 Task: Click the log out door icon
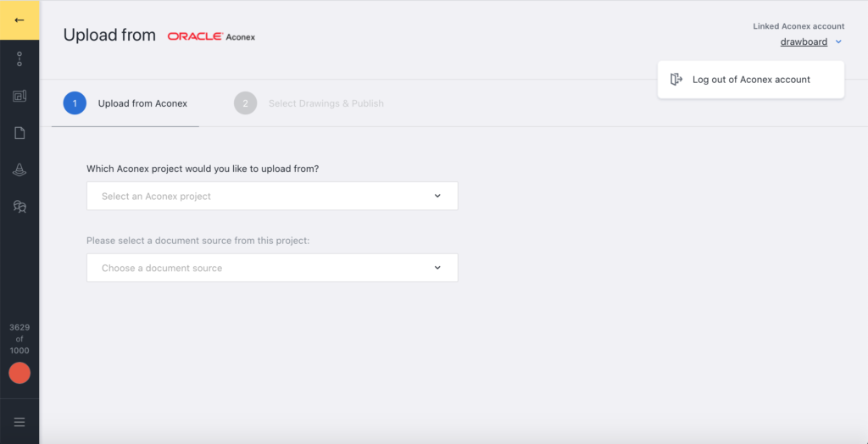click(x=676, y=80)
